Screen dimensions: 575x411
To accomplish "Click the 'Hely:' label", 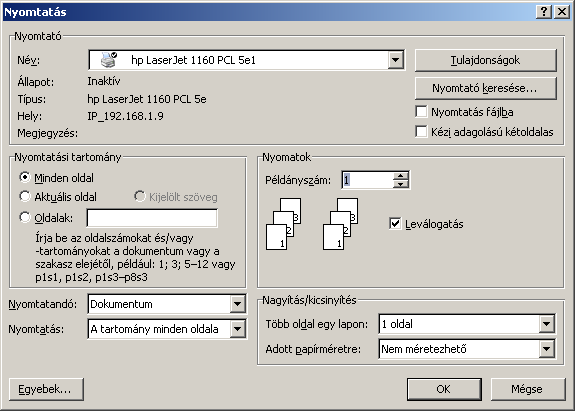I will tap(30, 116).
